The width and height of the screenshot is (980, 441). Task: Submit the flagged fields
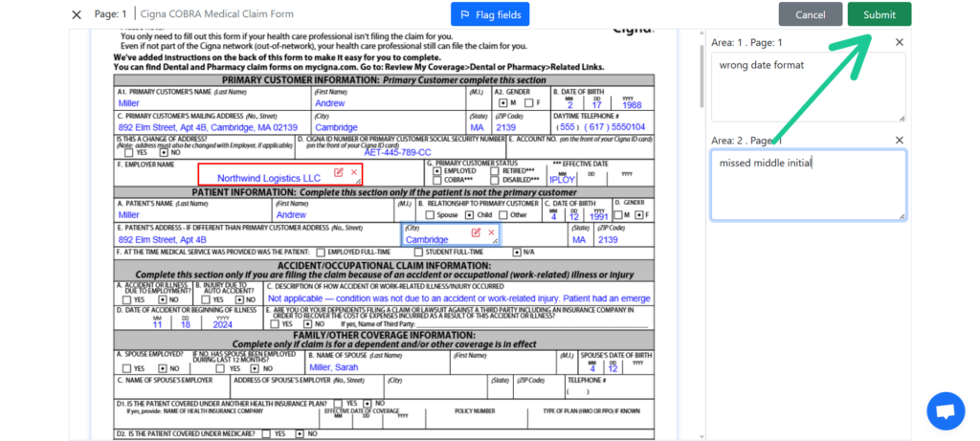coord(880,14)
